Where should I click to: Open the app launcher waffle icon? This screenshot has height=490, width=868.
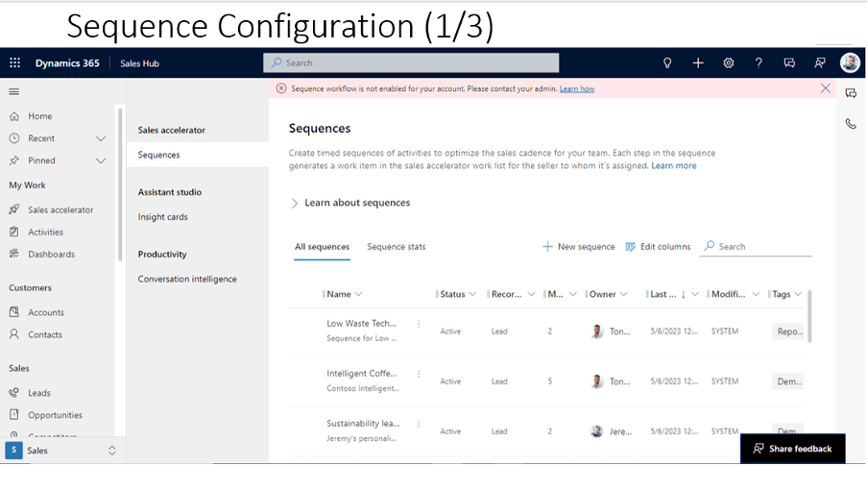[14, 63]
